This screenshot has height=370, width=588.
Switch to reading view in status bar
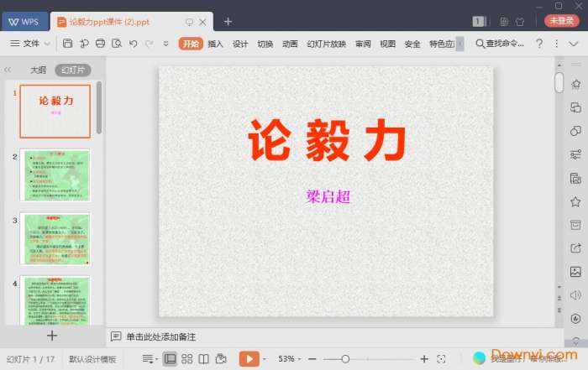click(203, 359)
